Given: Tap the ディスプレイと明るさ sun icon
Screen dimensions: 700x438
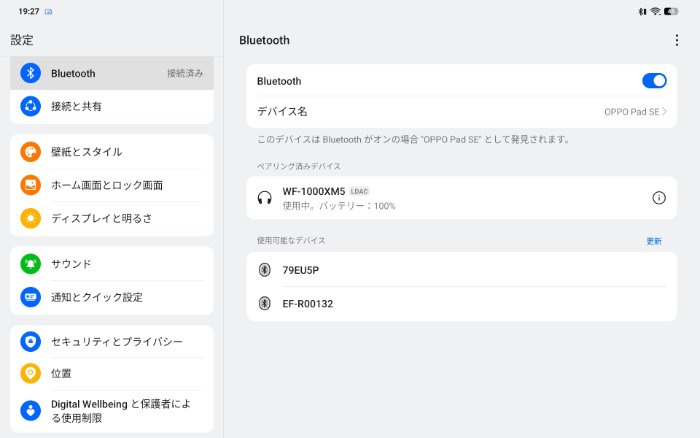Looking at the screenshot, I should tap(30, 218).
